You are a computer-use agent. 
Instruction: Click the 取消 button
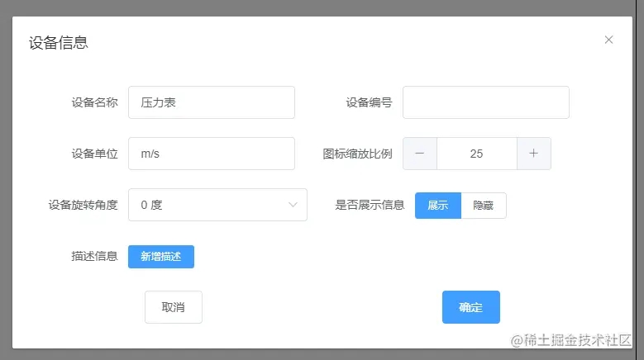(174, 307)
